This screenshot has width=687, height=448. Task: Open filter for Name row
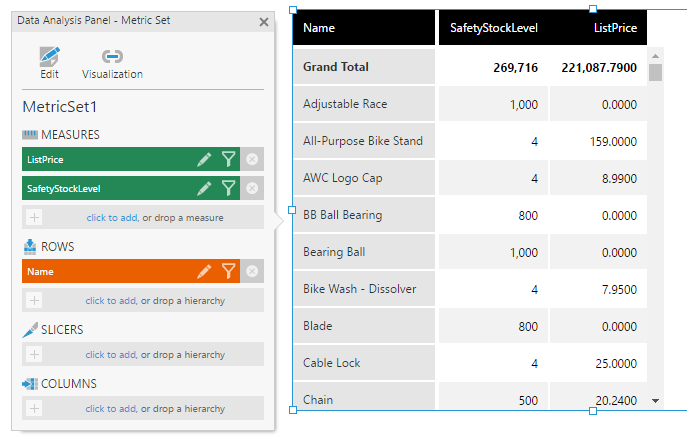228,272
